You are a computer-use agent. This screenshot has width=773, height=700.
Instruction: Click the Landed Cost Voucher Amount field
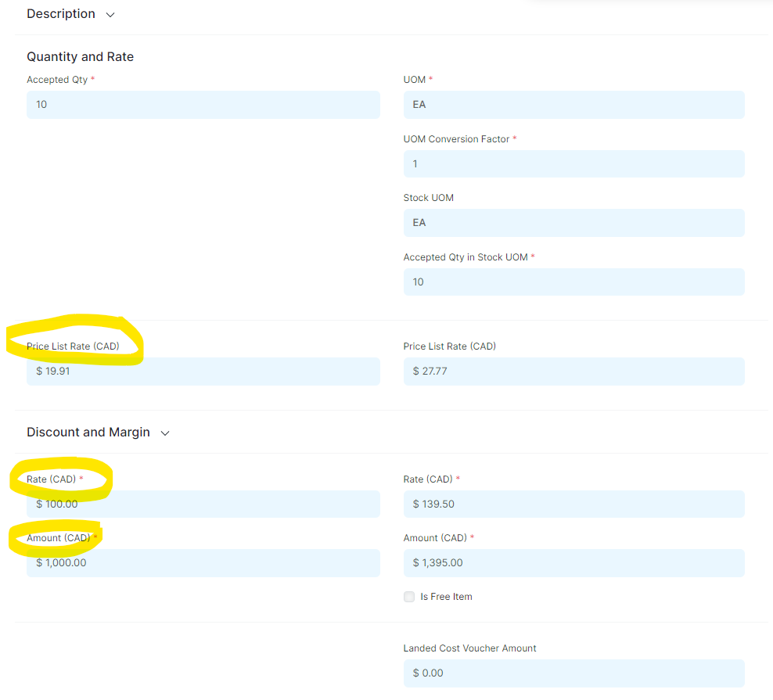tap(573, 673)
